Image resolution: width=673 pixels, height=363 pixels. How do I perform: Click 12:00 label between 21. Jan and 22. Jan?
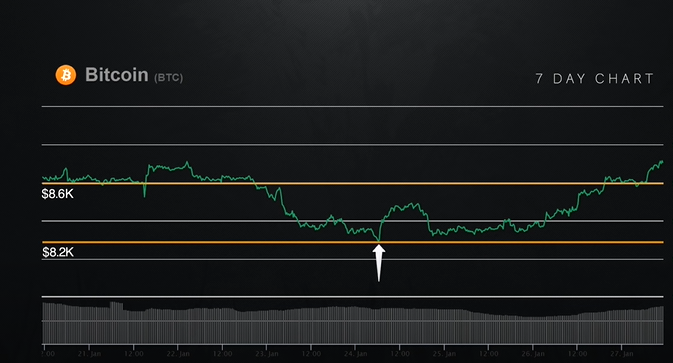[x=134, y=354]
